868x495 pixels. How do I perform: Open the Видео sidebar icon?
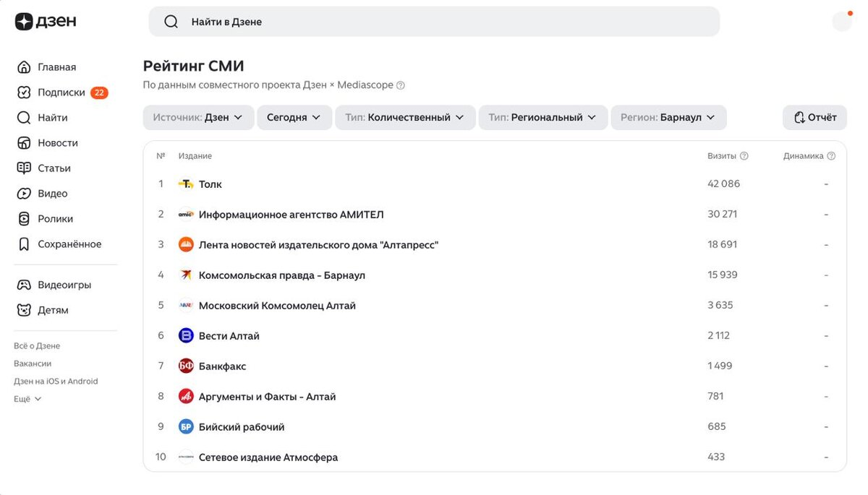(25, 194)
